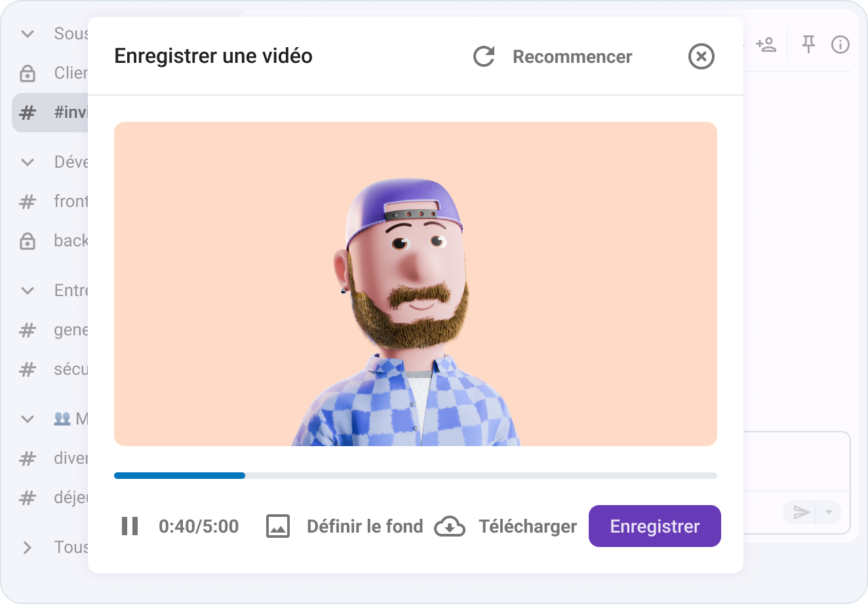Screen dimensions: 868x604
Task: Open Définir le fond image icon
Action: (x=277, y=525)
